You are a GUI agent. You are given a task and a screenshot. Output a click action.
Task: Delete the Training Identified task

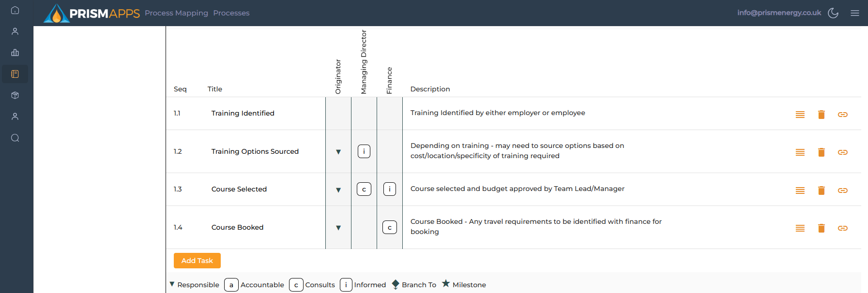click(x=821, y=115)
